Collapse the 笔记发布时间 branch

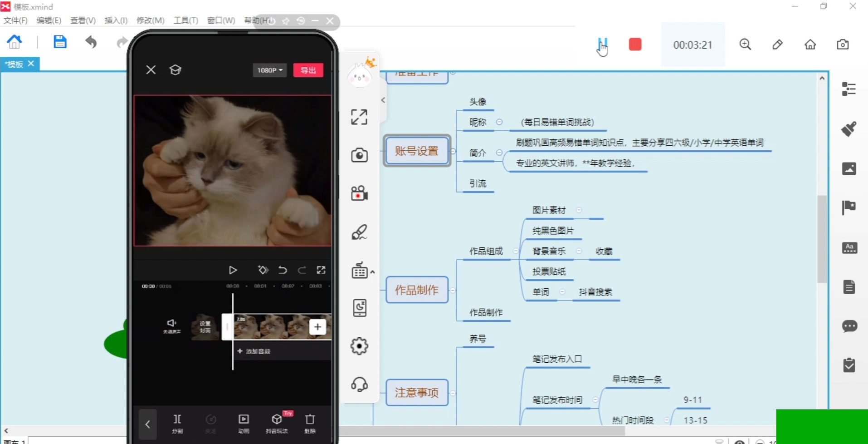tap(595, 400)
